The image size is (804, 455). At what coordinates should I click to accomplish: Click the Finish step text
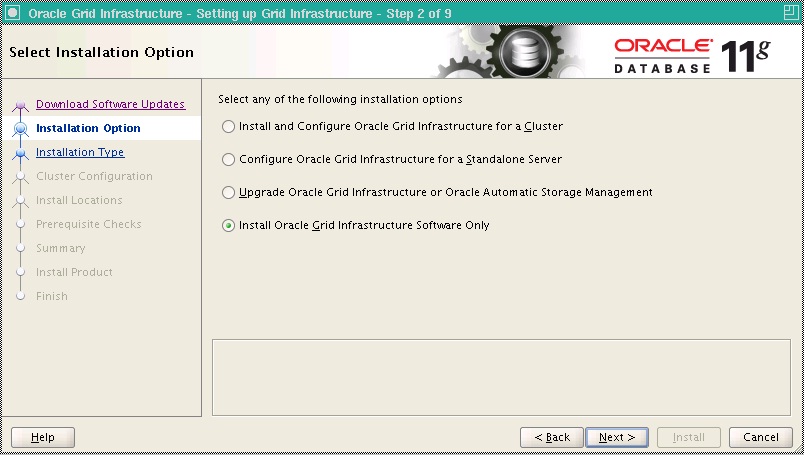click(52, 296)
